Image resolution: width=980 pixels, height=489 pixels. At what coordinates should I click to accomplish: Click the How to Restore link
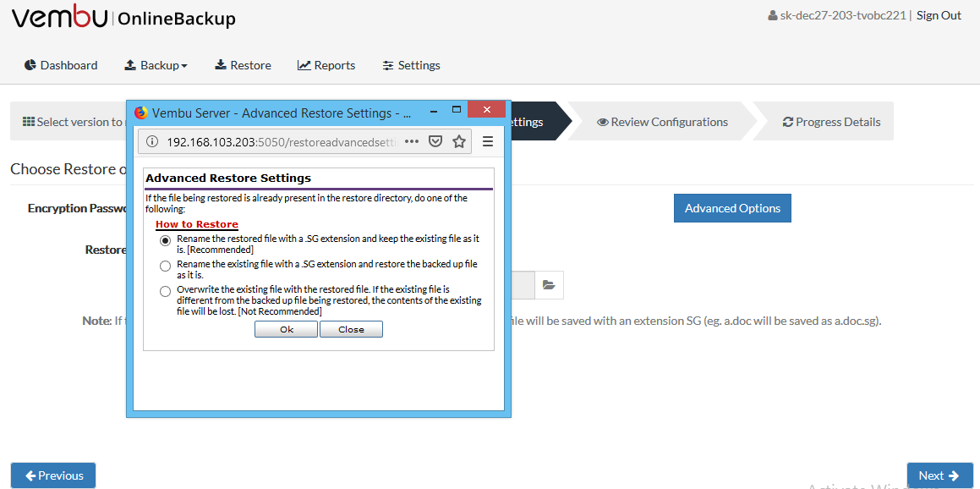(197, 224)
